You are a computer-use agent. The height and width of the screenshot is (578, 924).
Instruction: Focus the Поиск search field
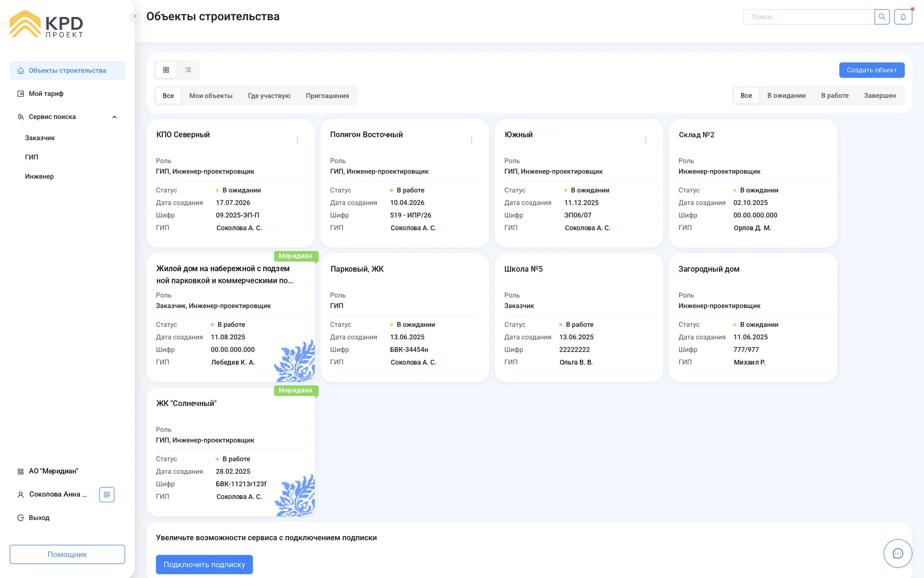(x=808, y=17)
